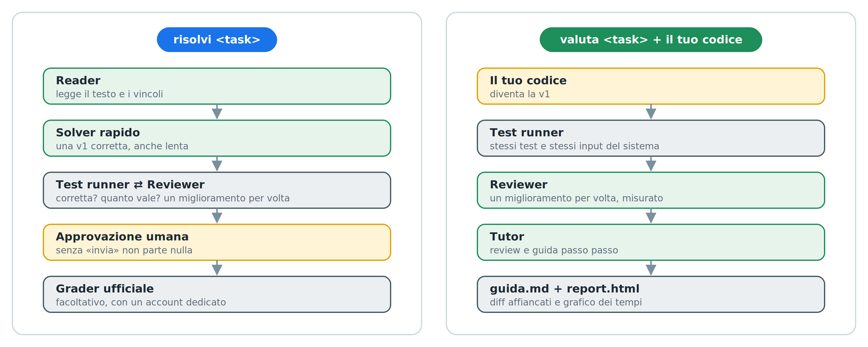Click the blue 'risolvi <task>' pill
This screenshot has height=347, width=868.
click(217, 40)
